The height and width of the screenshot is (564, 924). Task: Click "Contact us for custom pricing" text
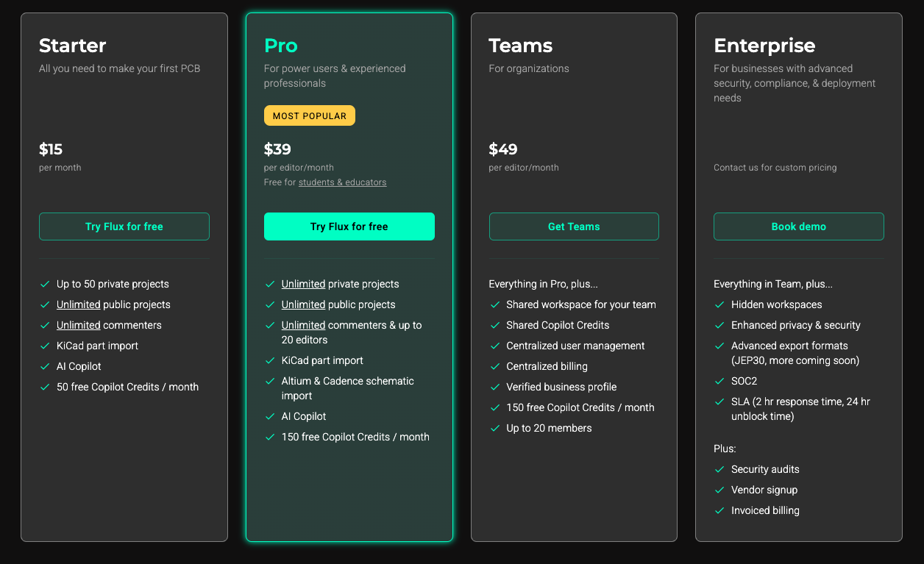pyautogui.click(x=775, y=168)
